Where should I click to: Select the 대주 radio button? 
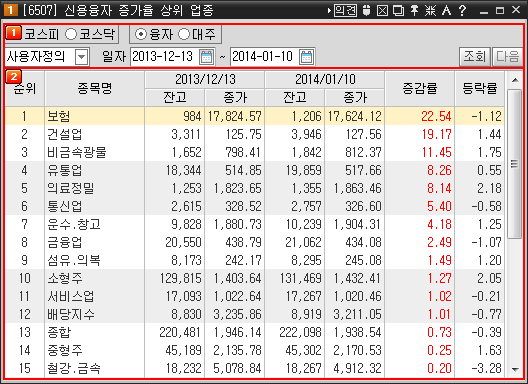tap(184, 34)
